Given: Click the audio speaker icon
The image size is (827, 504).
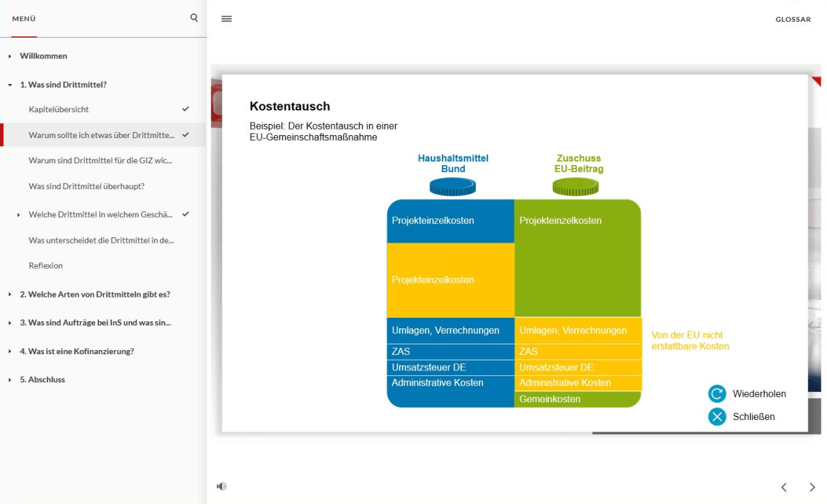Looking at the screenshot, I should [221, 486].
